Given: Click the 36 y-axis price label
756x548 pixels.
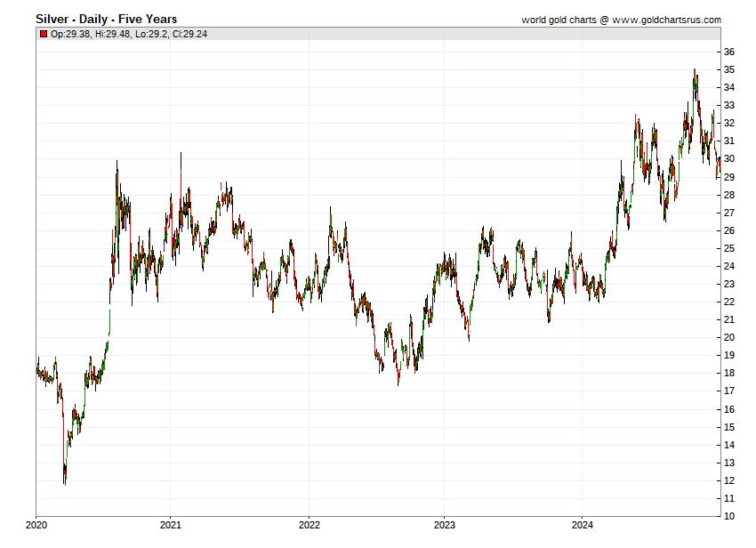Looking at the screenshot, I should click(729, 52).
